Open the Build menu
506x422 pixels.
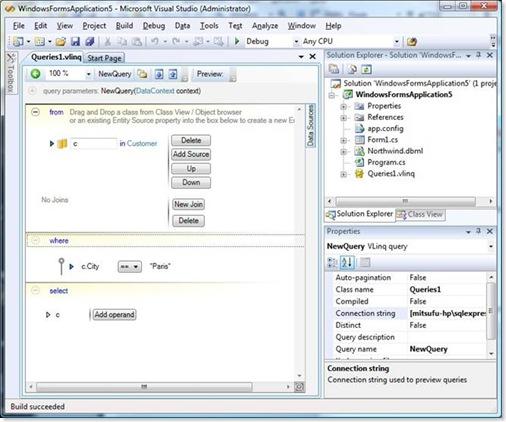[124, 26]
